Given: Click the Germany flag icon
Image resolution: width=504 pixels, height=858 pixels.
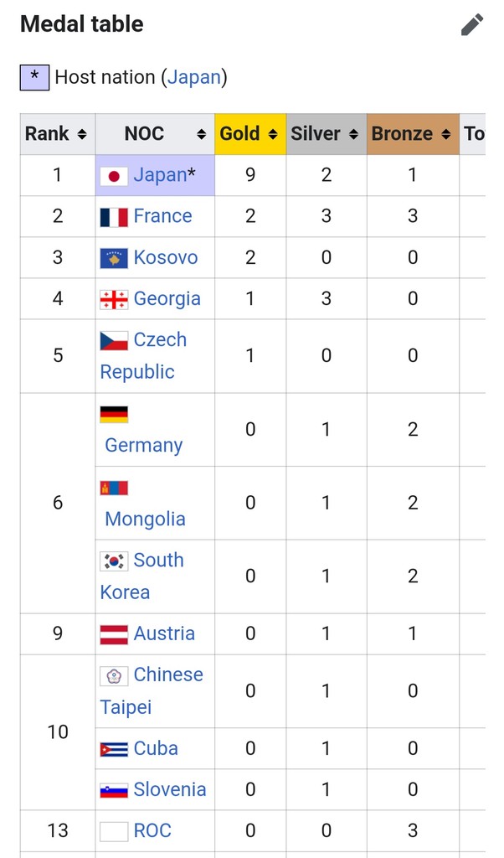Looking at the screenshot, I should click(x=114, y=414).
